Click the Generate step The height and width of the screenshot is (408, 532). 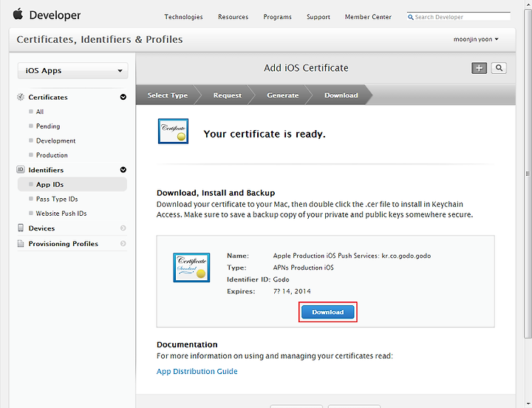pos(282,95)
